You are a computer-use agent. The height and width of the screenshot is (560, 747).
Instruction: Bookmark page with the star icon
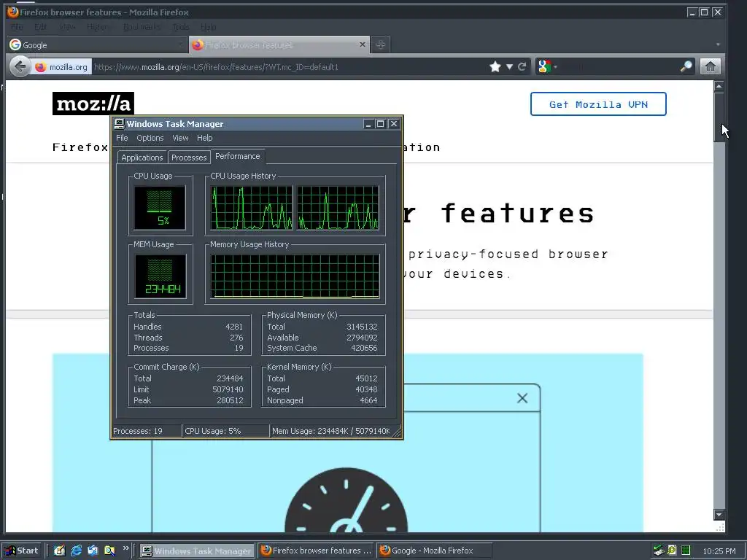tap(495, 66)
